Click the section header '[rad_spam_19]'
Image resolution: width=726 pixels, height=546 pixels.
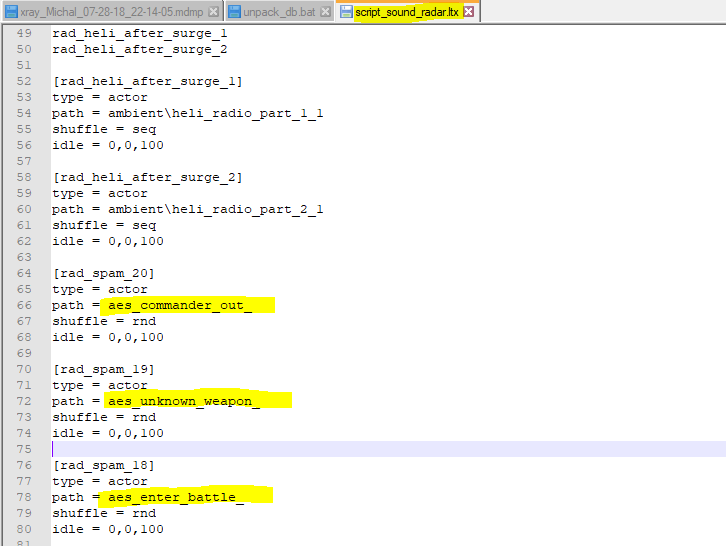pyautogui.click(x=103, y=370)
